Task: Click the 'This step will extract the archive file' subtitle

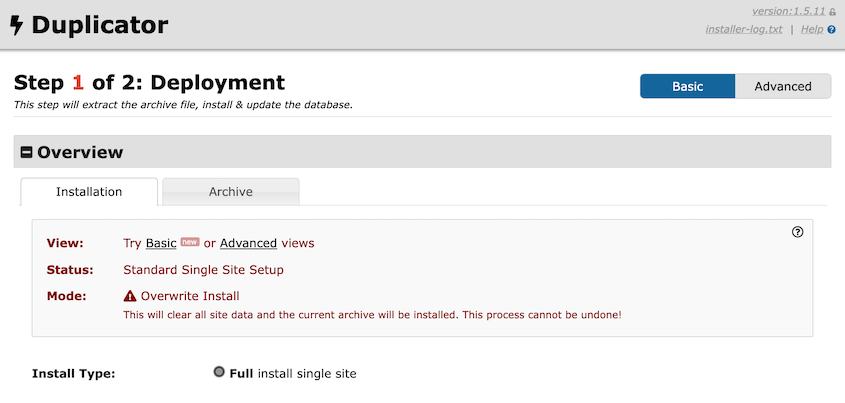Action: (x=183, y=105)
